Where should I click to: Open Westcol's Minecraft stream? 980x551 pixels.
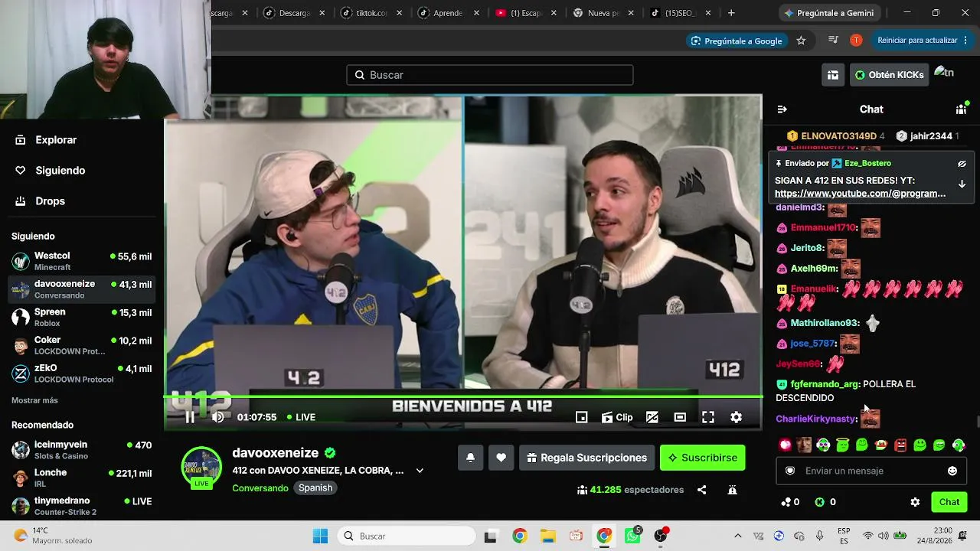pos(82,261)
